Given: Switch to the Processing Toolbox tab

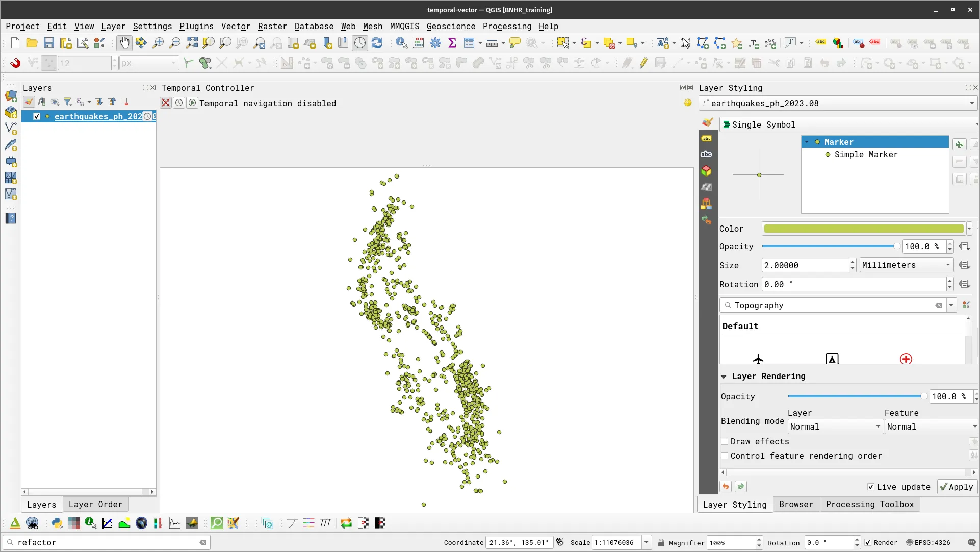Looking at the screenshot, I should click(869, 504).
